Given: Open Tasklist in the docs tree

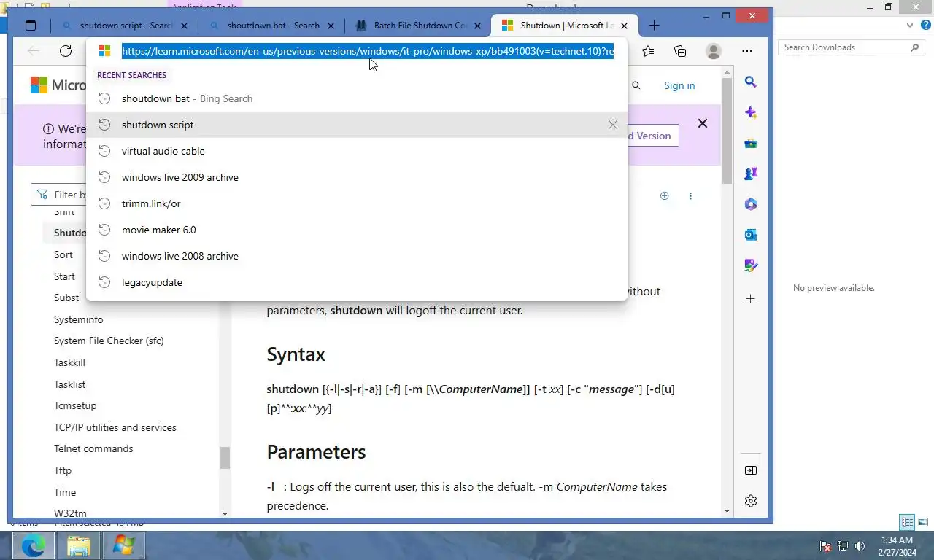Looking at the screenshot, I should coord(70,384).
